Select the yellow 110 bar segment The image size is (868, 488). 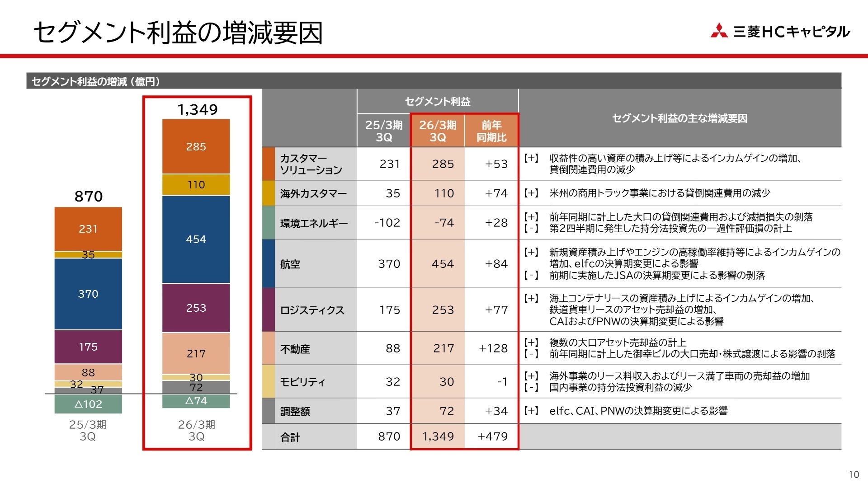point(195,184)
